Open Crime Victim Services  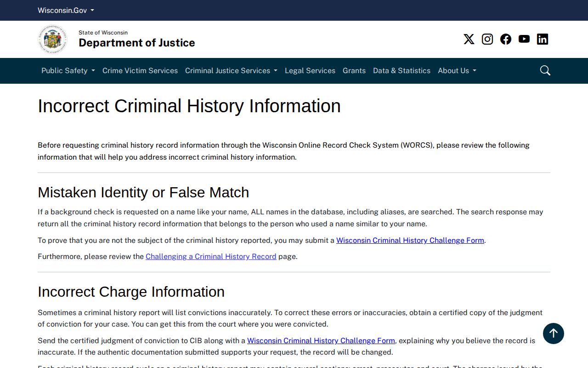coord(140,70)
